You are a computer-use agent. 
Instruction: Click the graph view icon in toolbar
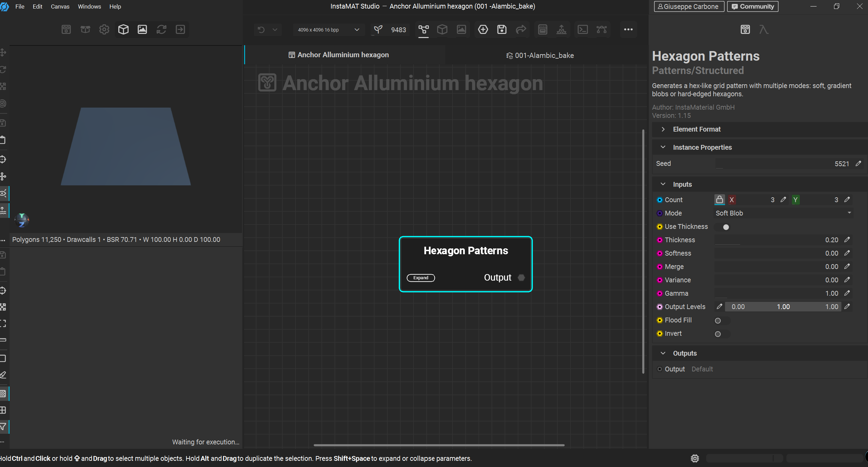(423, 29)
